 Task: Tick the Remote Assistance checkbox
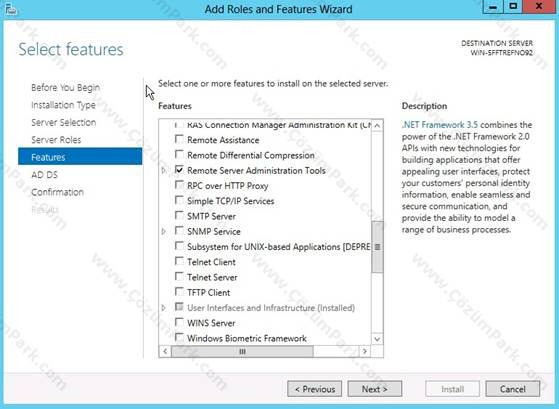179,139
